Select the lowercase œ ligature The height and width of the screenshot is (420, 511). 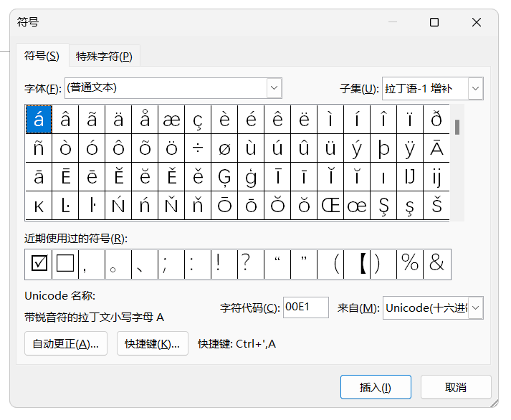tap(357, 206)
